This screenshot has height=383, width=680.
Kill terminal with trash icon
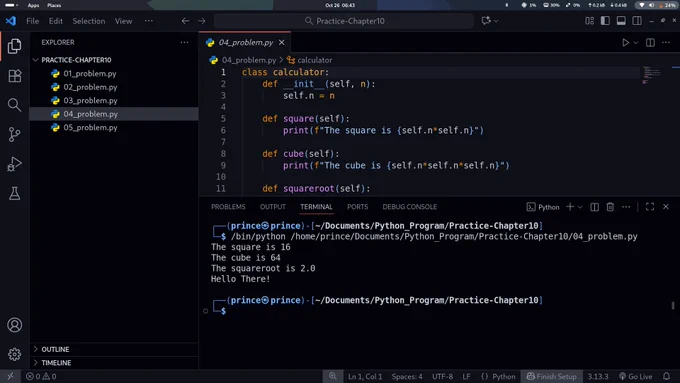[610, 207]
